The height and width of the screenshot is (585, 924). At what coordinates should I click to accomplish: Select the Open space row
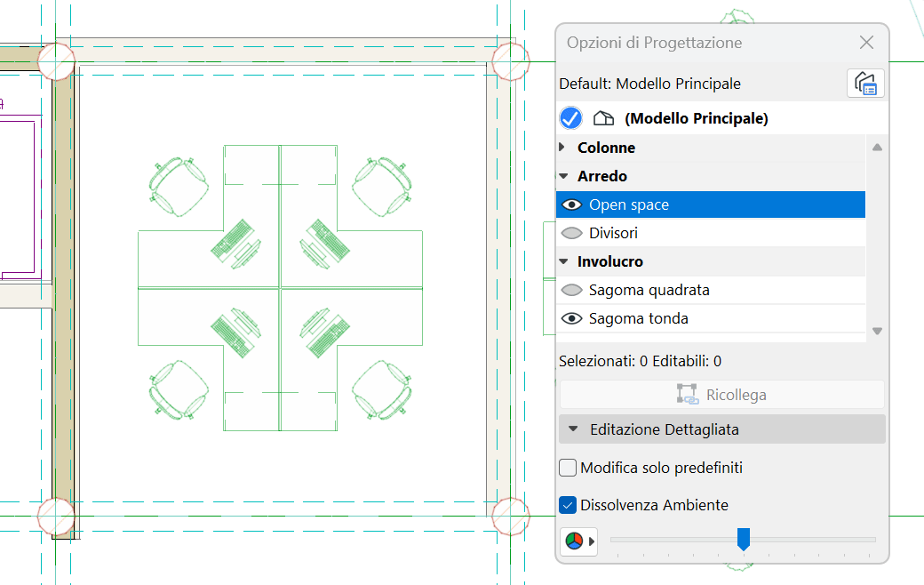point(711,204)
